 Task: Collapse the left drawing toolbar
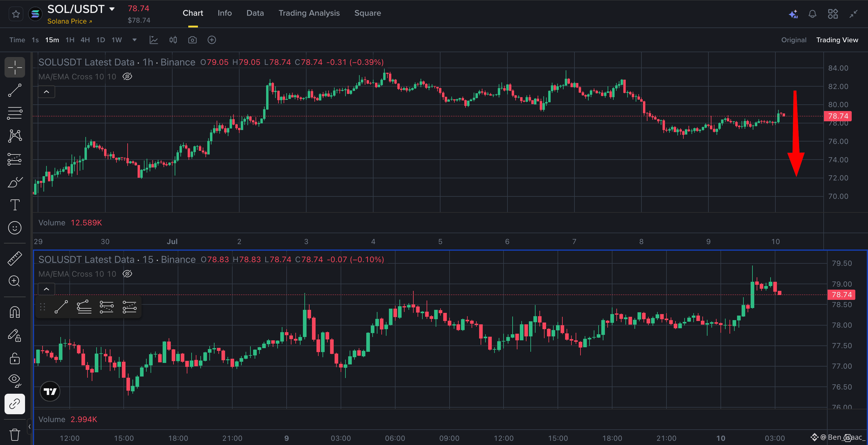[30, 427]
